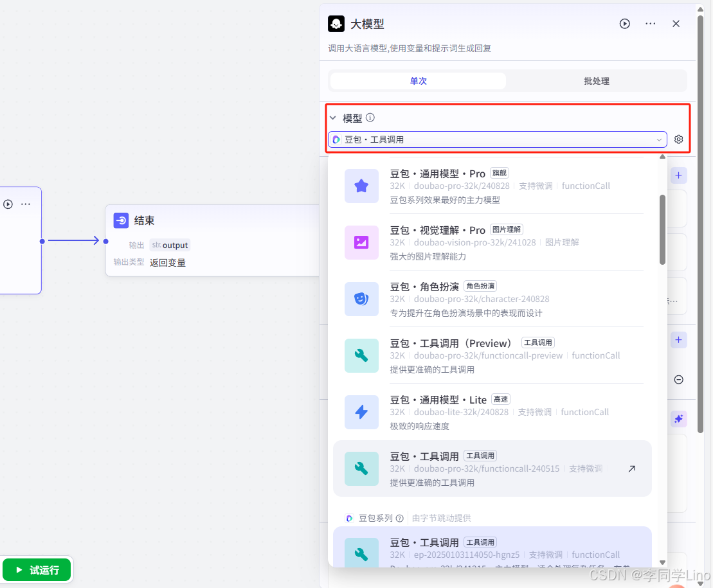Run the left canvas node play icon
Viewport: 713px width, 588px height.
[x=8, y=204]
